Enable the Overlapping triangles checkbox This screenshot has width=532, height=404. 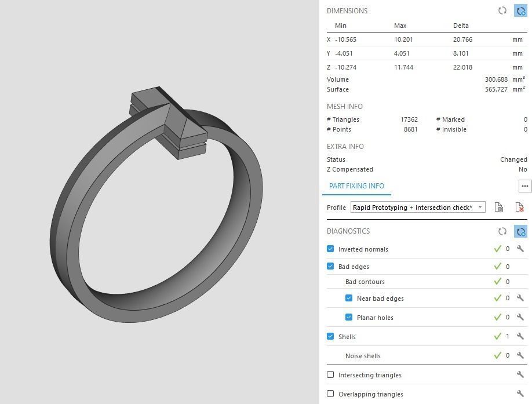click(330, 394)
